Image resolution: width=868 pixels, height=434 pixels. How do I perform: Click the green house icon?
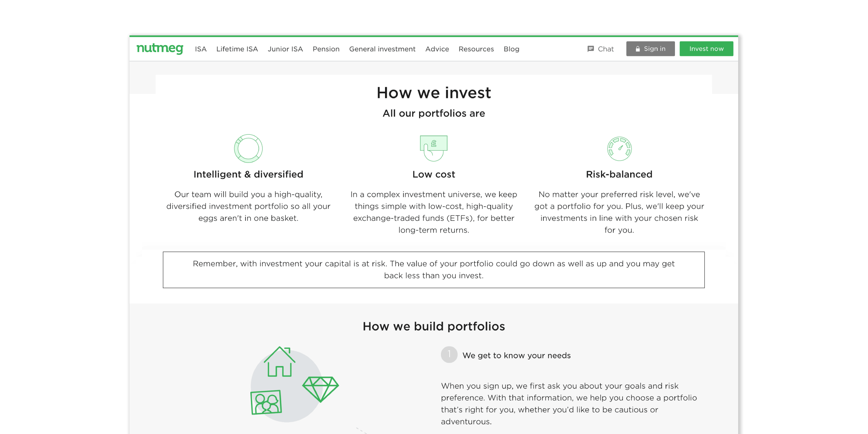[x=279, y=361]
